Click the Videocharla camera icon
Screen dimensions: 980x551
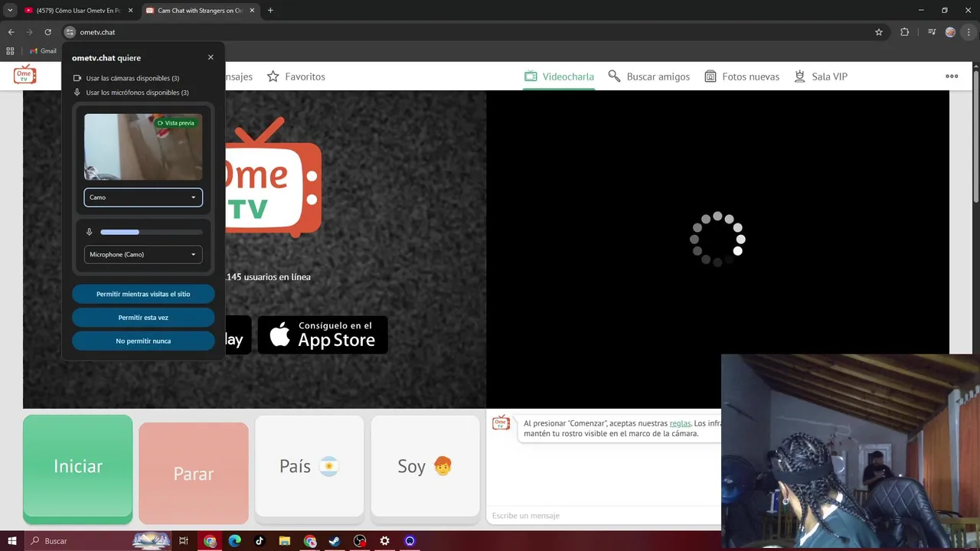531,77
